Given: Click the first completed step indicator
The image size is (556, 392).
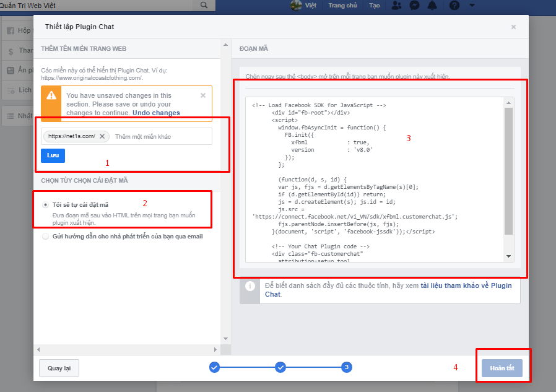Looking at the screenshot, I should click(214, 367).
